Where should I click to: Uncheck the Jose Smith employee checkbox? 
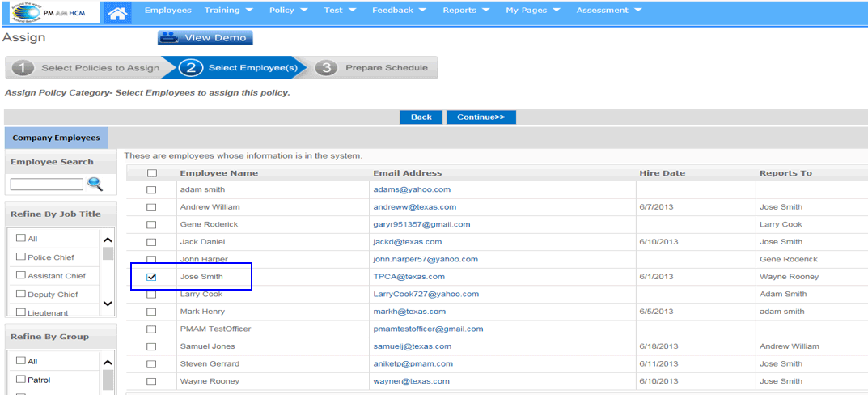[151, 277]
